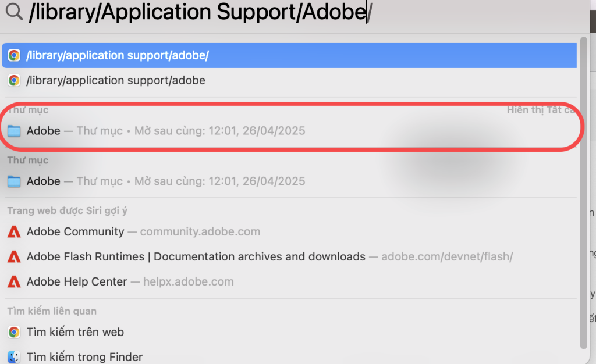
Task: Click 'community.adobe.com' URL text
Action: (200, 231)
